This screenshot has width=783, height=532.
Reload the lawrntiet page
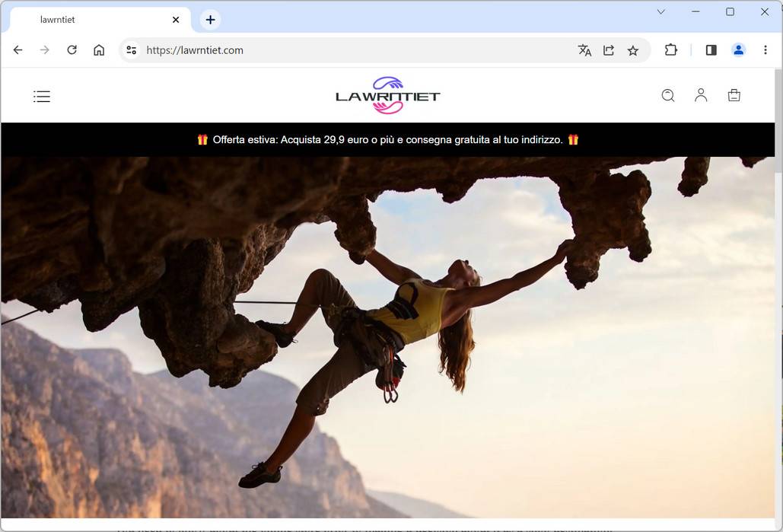point(72,49)
